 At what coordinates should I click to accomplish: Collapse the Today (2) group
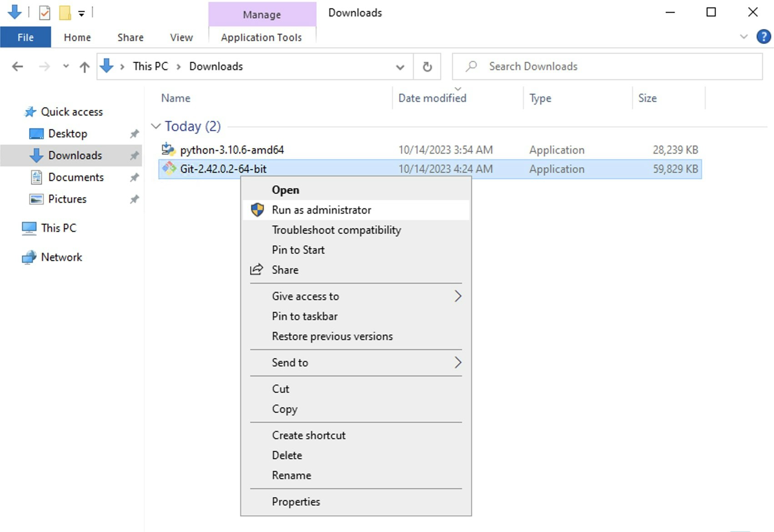pos(156,126)
